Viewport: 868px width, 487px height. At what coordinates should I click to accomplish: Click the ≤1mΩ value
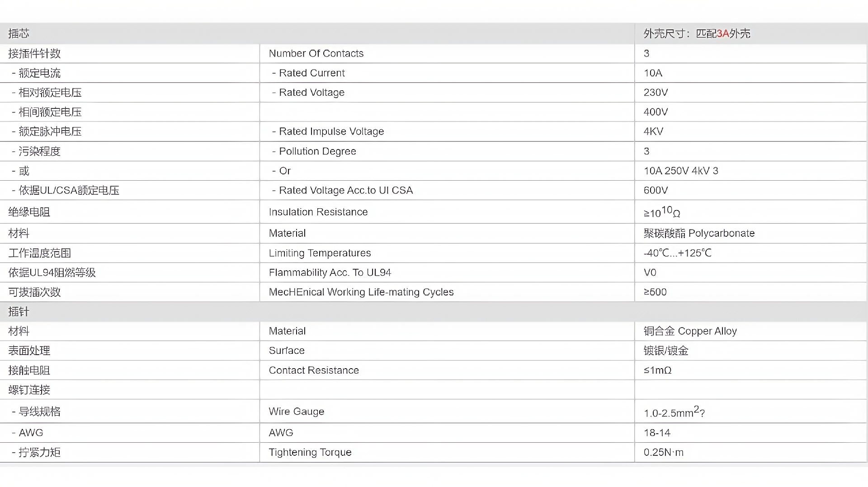click(657, 370)
